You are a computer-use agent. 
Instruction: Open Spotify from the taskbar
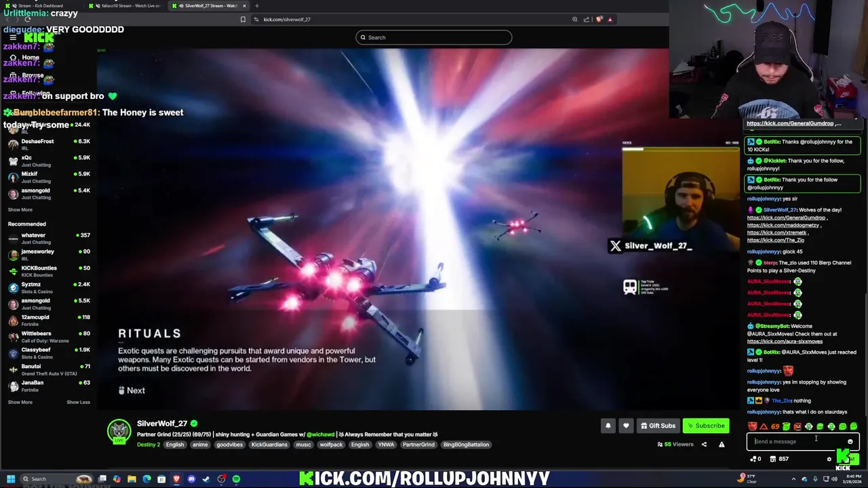click(x=236, y=479)
